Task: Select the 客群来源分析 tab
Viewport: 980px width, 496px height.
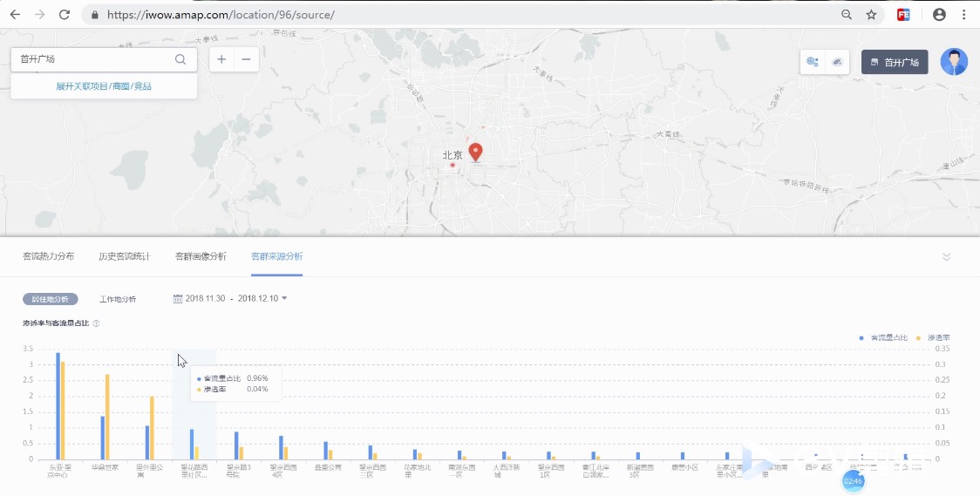Action: 277,256
